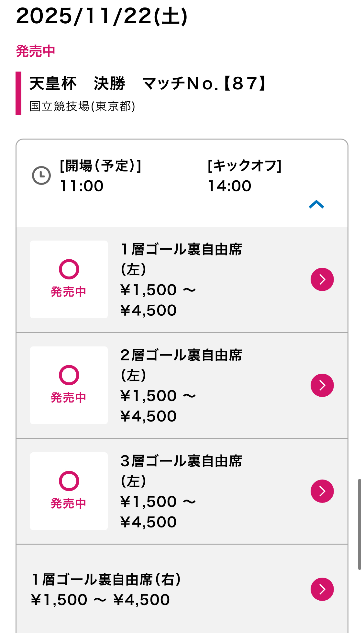Click the 発売中 label in the 1層(左) status box

point(69,292)
